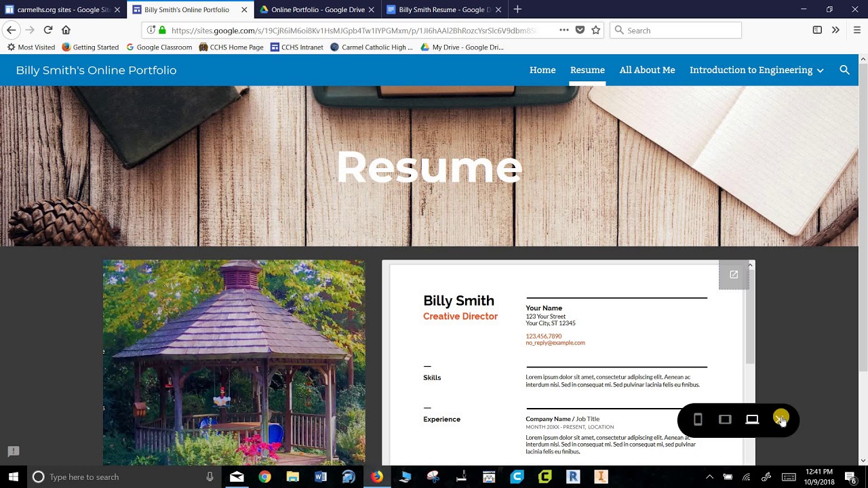The width and height of the screenshot is (868, 488).
Task: Switch preview to tablet view
Action: click(x=725, y=420)
